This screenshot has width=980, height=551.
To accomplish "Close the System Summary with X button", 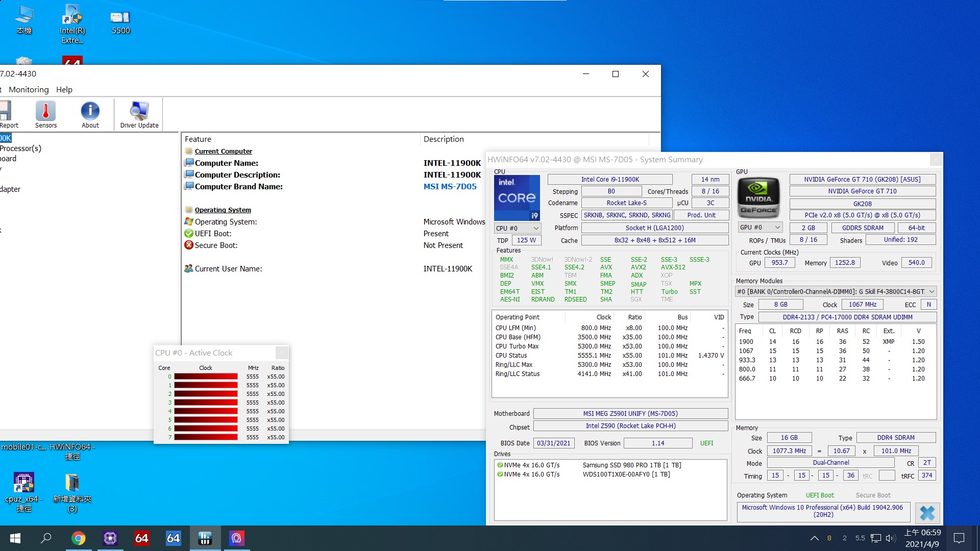I will pyautogui.click(x=927, y=513).
